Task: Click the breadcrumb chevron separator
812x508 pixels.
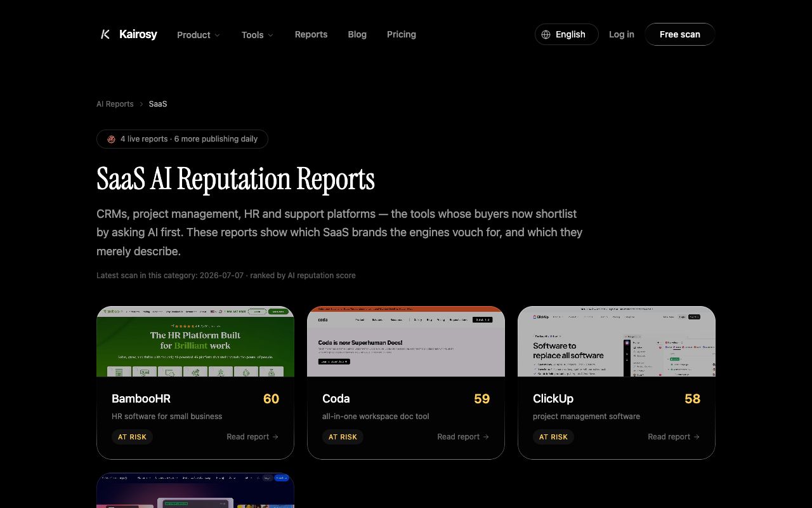Action: pos(141,104)
